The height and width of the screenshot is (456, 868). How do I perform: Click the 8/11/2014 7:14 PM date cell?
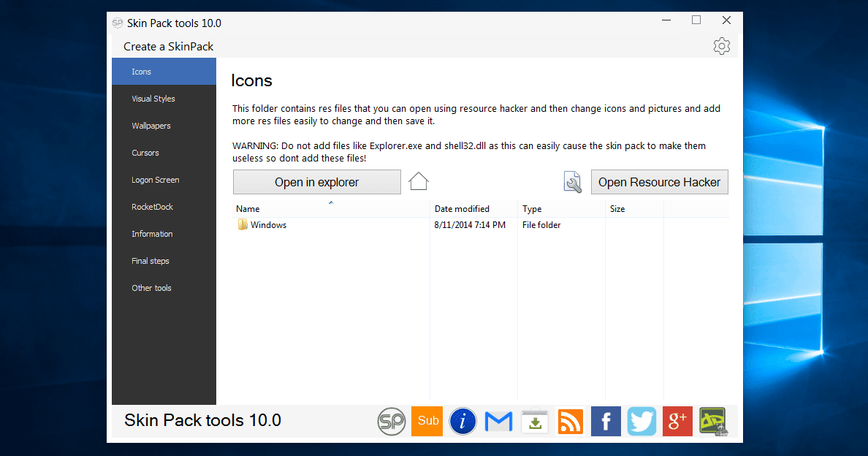tap(469, 224)
